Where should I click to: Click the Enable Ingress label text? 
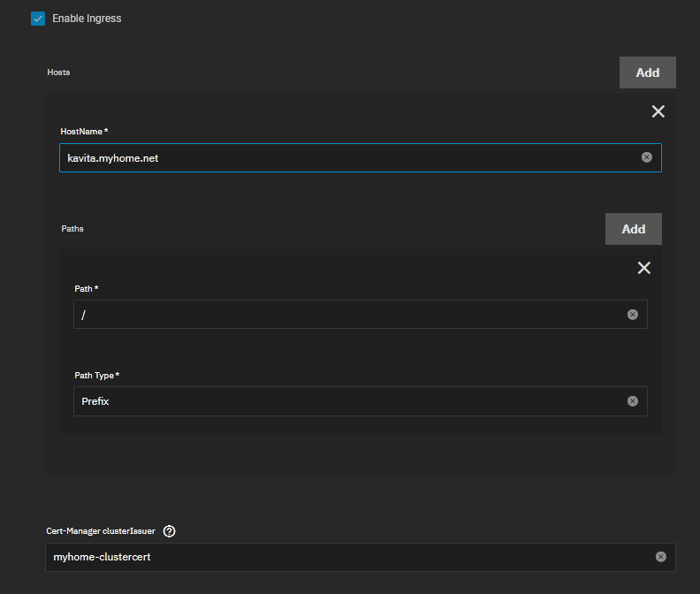click(87, 19)
